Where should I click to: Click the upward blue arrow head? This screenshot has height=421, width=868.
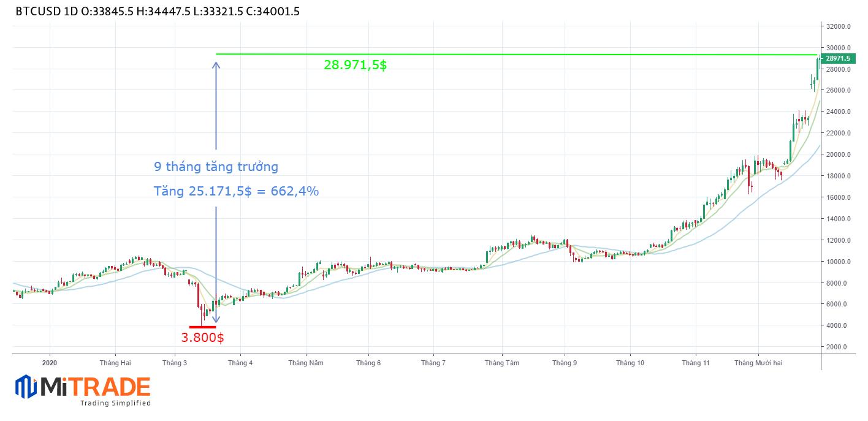point(216,64)
